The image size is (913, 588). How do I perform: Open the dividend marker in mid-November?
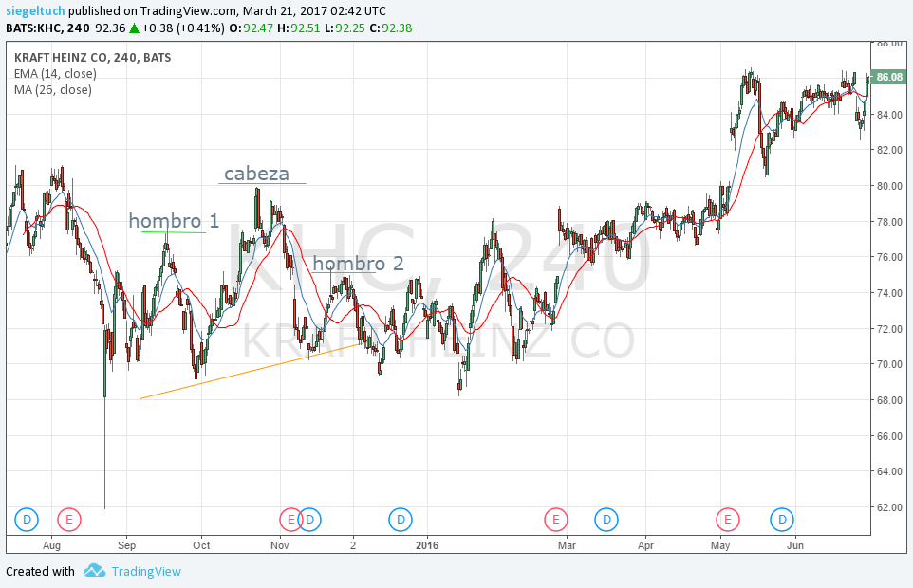point(310,520)
